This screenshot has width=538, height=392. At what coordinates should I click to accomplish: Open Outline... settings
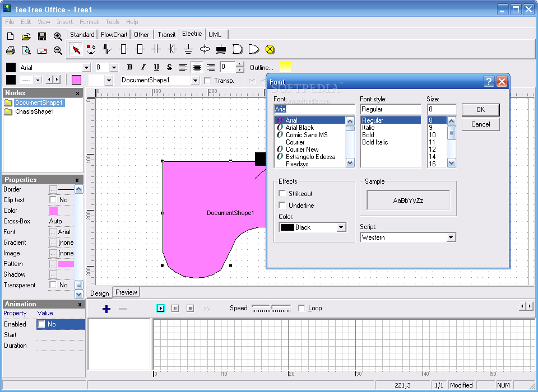click(262, 68)
